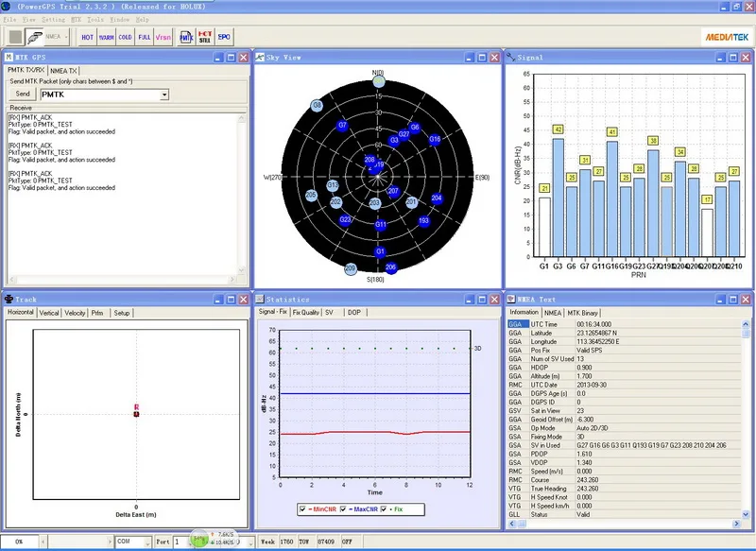The height and width of the screenshot is (551, 756).
Task: Click satellite G16 in Sky View
Action: pyautogui.click(x=435, y=139)
